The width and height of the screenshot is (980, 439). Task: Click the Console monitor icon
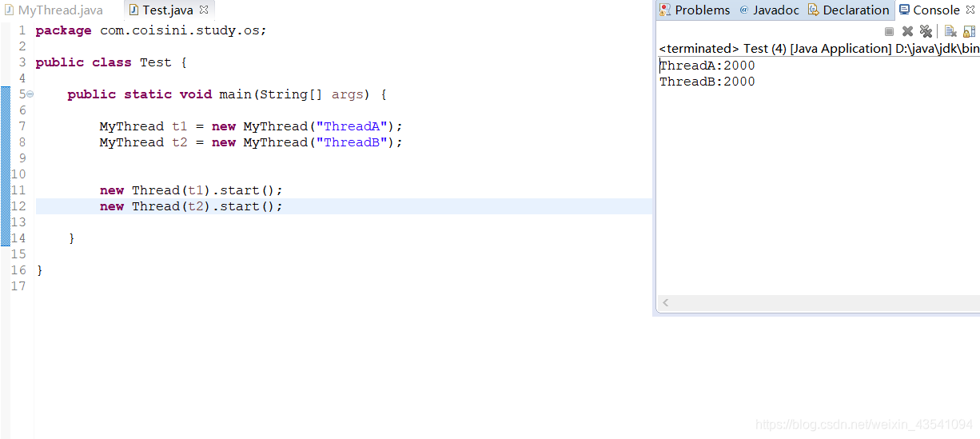(x=904, y=10)
